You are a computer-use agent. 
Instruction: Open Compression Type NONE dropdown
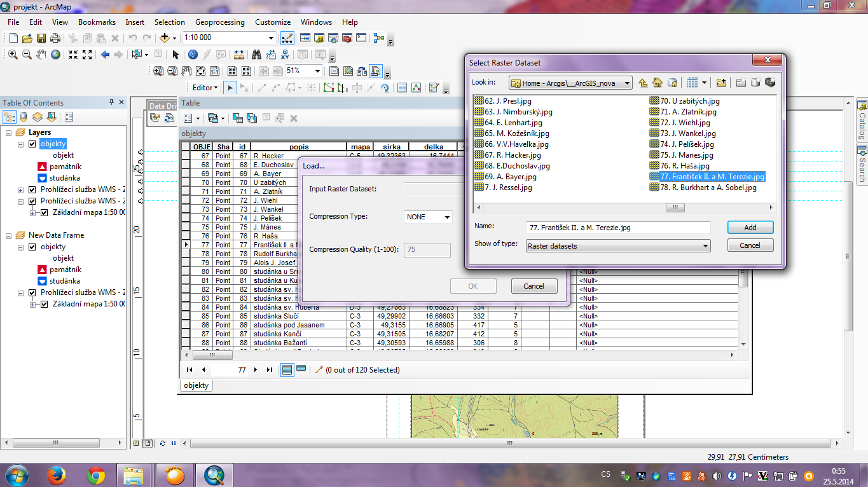point(447,217)
